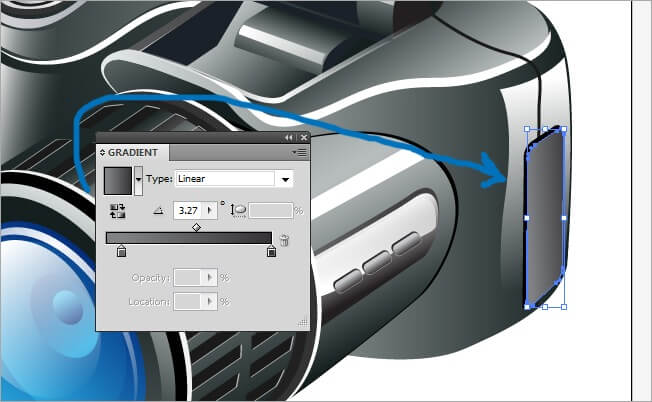Click the aspect ratio icon

(239, 211)
